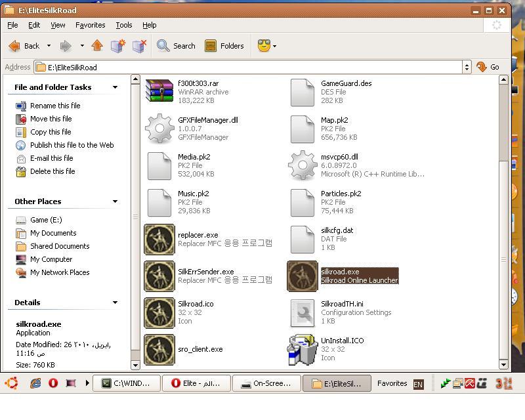This screenshot has width=525, height=420.
Task: Select the replacer.exe icon
Action: pos(159,240)
